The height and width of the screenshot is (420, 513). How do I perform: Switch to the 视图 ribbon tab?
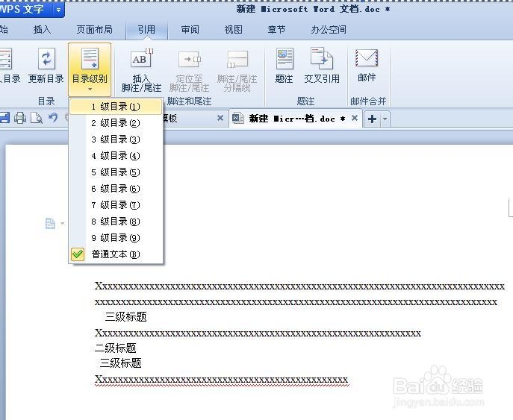(233, 30)
